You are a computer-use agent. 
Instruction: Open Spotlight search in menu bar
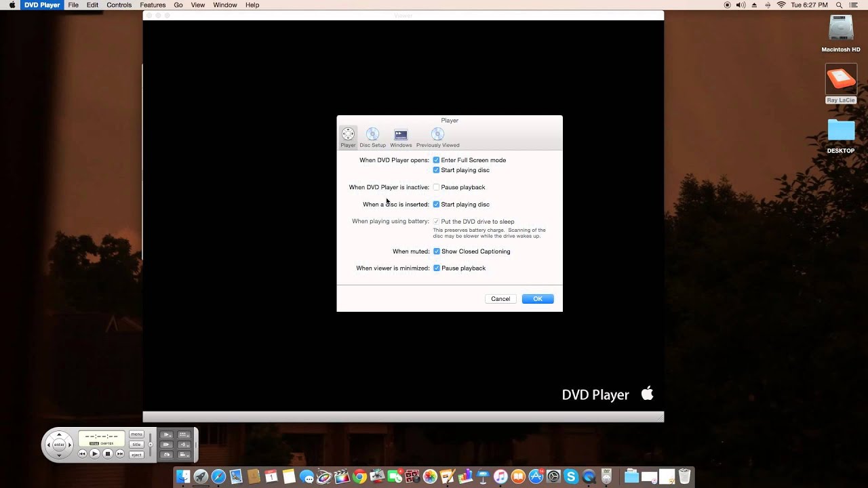[839, 5]
